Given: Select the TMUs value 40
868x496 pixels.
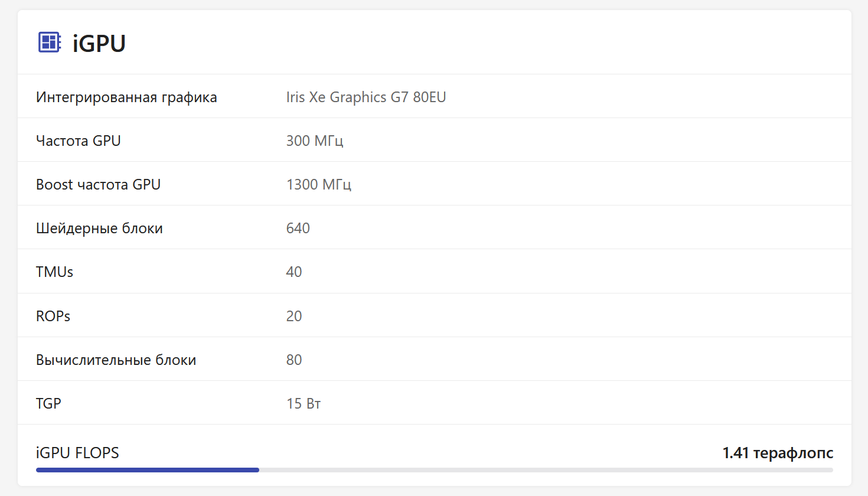Looking at the screenshot, I should [294, 272].
